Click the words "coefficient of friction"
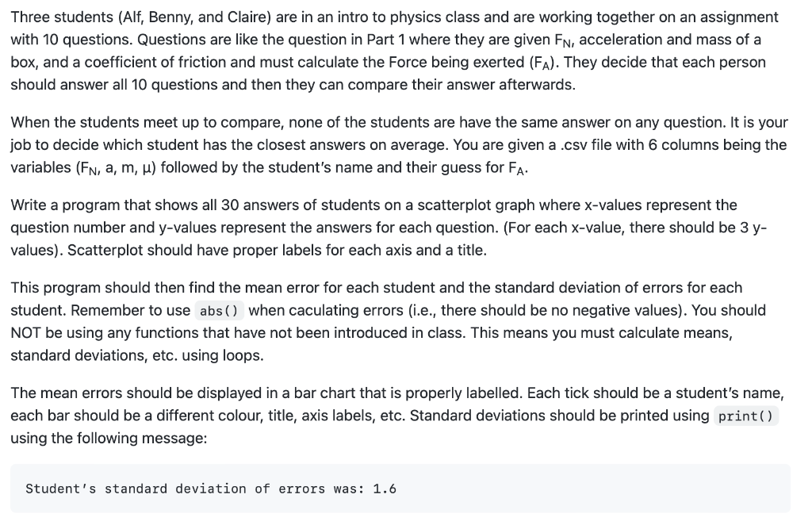Image resolution: width=812 pixels, height=525 pixels. click(155, 62)
